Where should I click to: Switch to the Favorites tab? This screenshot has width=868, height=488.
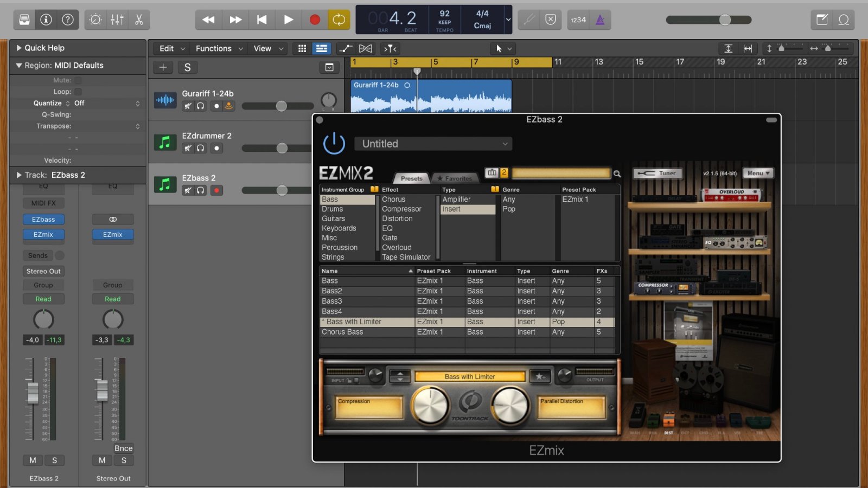coord(455,178)
